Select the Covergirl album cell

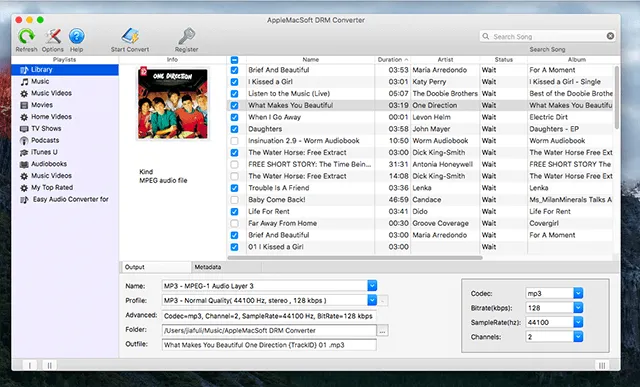[x=570, y=223]
